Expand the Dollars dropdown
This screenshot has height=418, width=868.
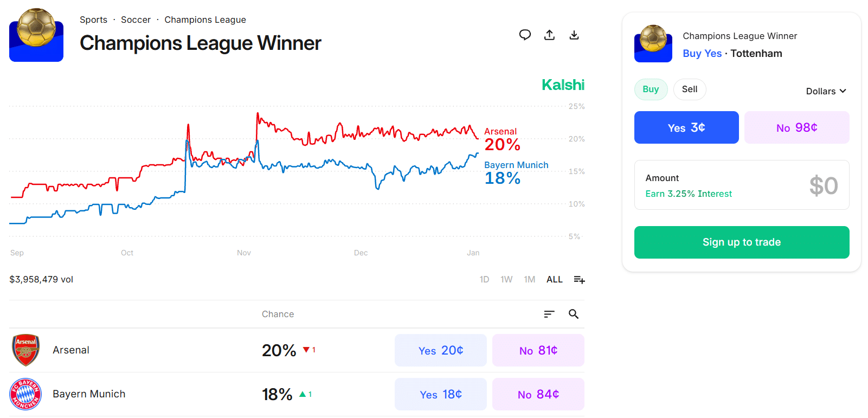(x=826, y=91)
